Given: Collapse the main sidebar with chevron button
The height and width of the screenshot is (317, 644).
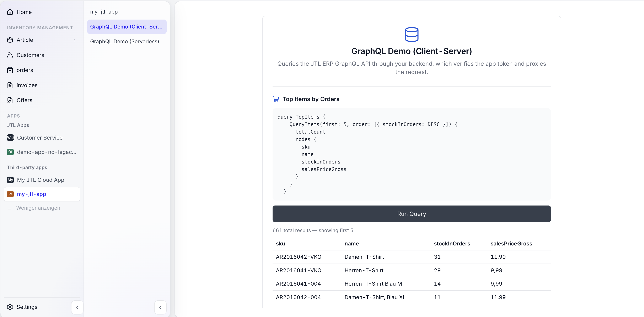Looking at the screenshot, I should coord(77,307).
